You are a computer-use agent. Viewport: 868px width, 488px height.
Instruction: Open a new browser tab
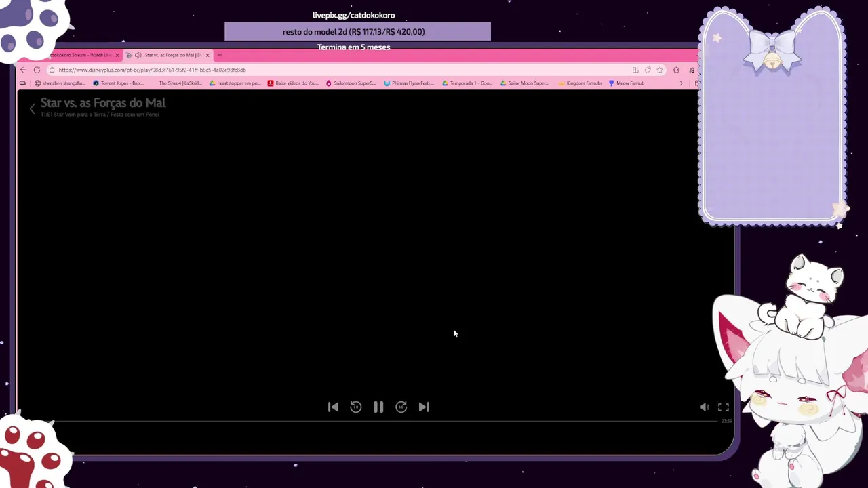click(219, 55)
